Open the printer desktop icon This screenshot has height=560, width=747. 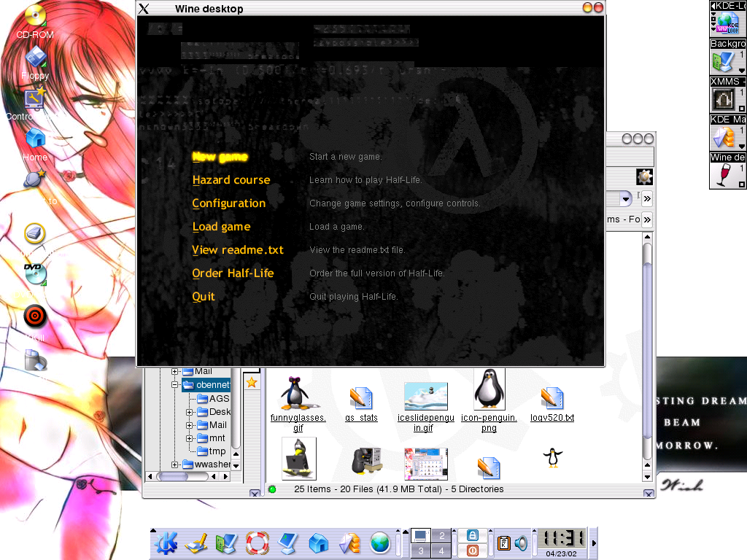[x=35, y=233]
